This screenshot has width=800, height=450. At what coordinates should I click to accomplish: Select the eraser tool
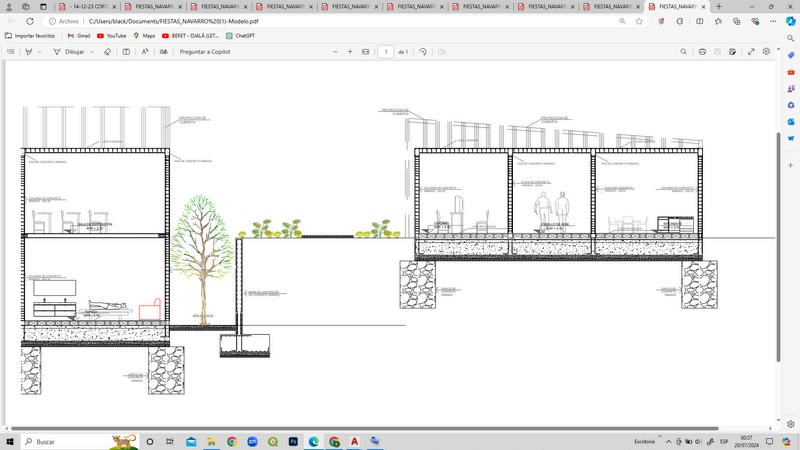[107, 52]
